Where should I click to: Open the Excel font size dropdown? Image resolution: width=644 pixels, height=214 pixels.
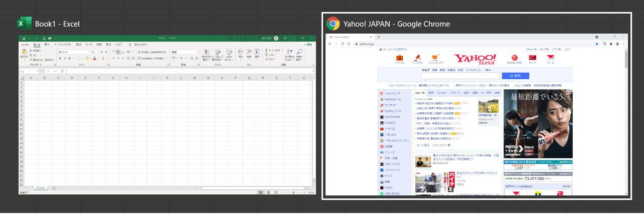pyautogui.click(x=98, y=52)
